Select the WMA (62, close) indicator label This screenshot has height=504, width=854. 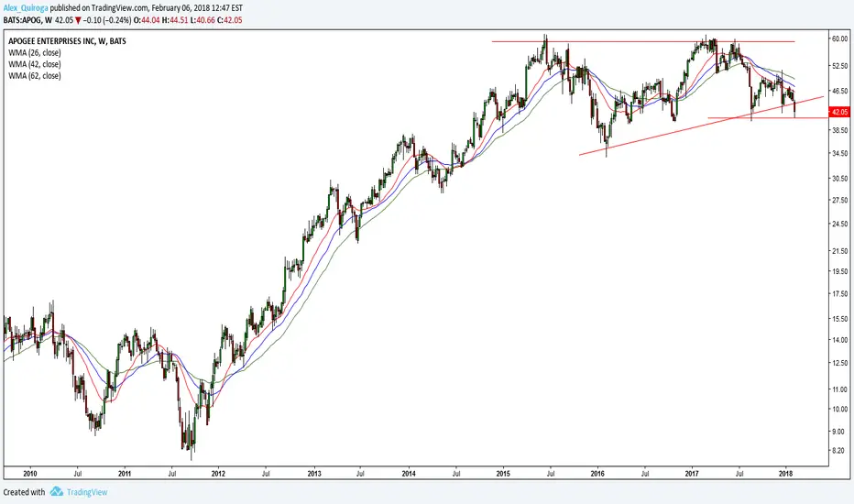pyautogui.click(x=34, y=76)
